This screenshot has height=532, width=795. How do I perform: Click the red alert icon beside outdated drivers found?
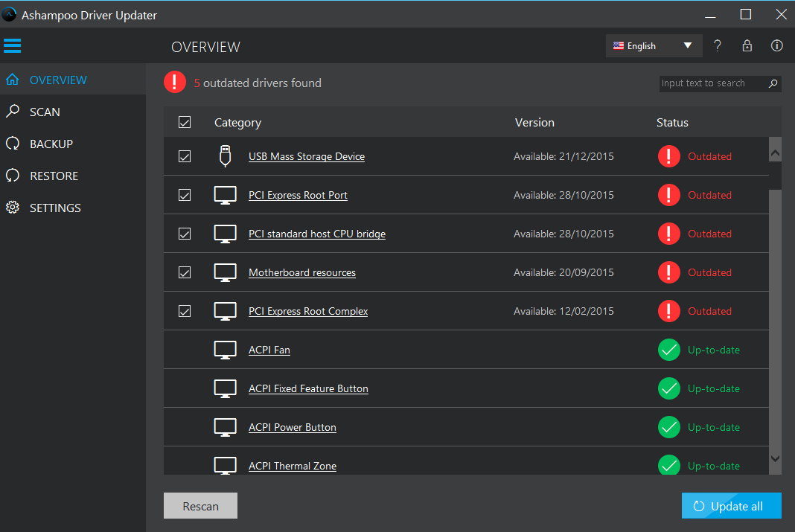(175, 82)
